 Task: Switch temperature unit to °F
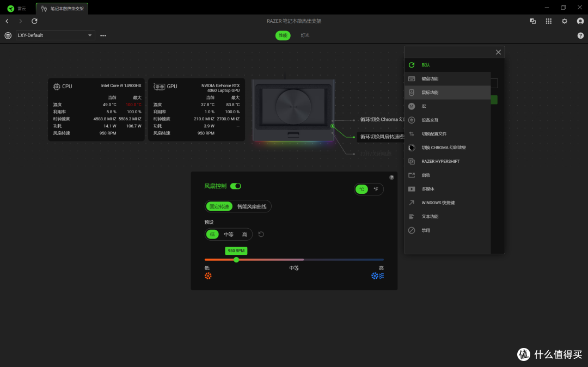click(375, 189)
